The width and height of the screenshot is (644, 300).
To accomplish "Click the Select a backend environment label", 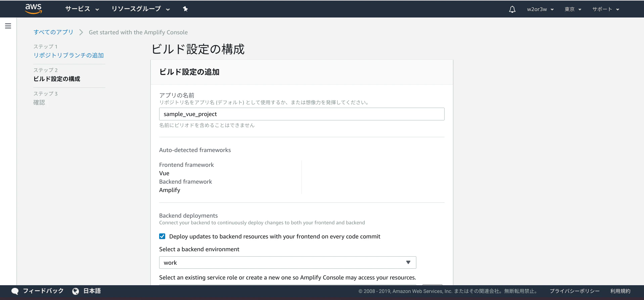I will [x=199, y=249].
